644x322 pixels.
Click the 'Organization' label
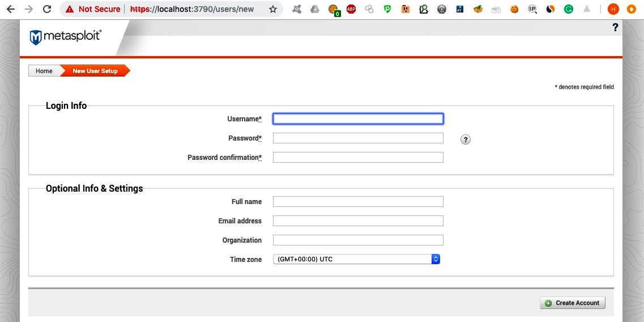coord(242,240)
